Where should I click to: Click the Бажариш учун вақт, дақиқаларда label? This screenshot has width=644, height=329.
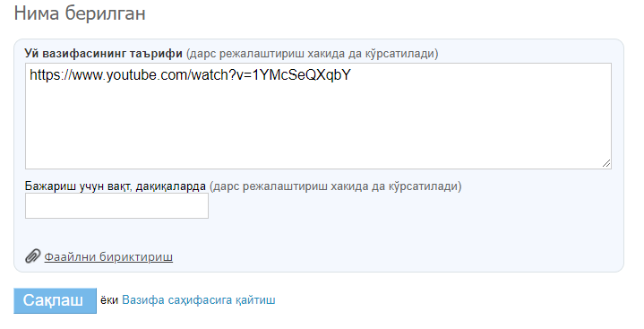pos(116,186)
